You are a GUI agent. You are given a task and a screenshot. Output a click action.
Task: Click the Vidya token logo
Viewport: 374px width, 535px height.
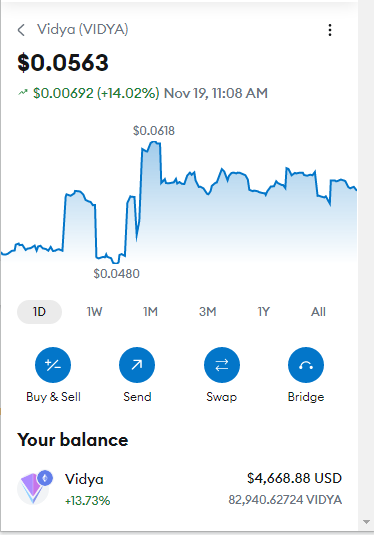pos(34,488)
